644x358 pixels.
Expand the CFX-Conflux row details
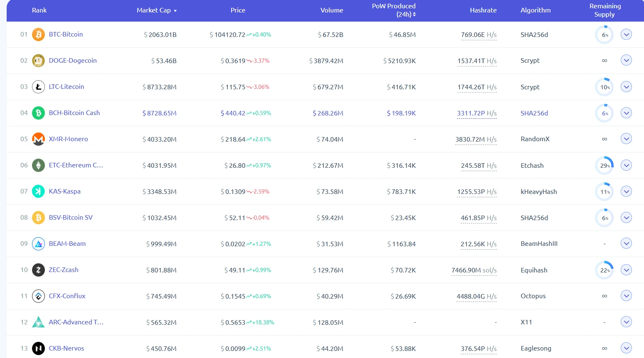(626, 296)
